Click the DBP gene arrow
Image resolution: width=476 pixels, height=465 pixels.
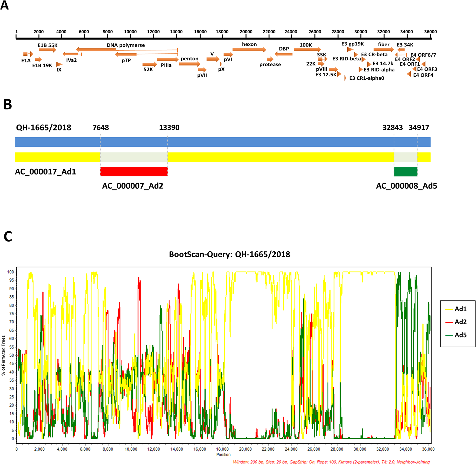point(283,54)
